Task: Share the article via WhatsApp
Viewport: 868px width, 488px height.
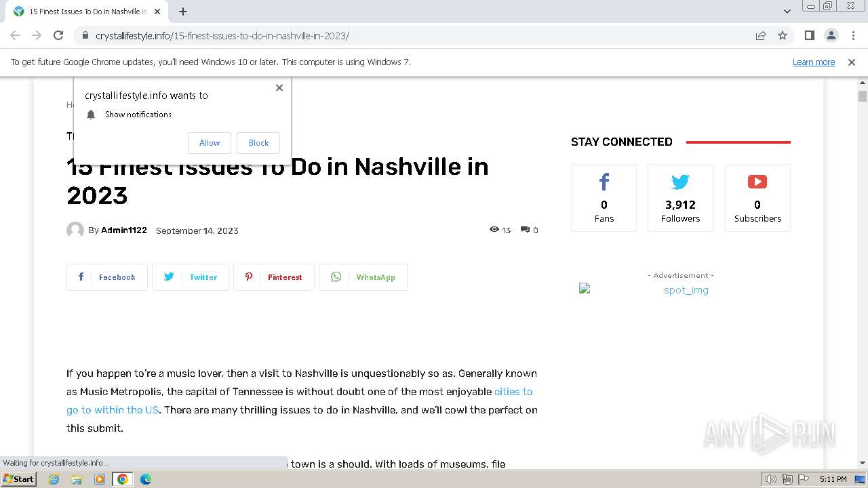Action: coord(363,277)
